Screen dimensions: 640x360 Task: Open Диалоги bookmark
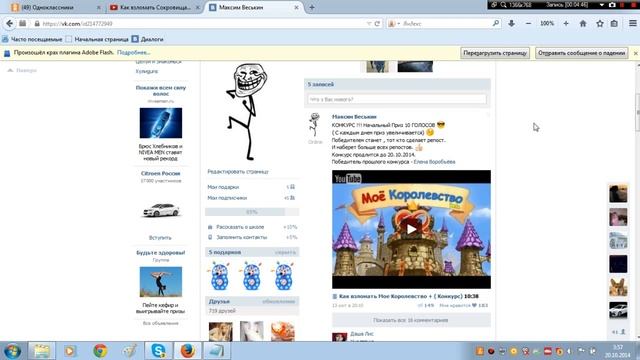[147, 39]
